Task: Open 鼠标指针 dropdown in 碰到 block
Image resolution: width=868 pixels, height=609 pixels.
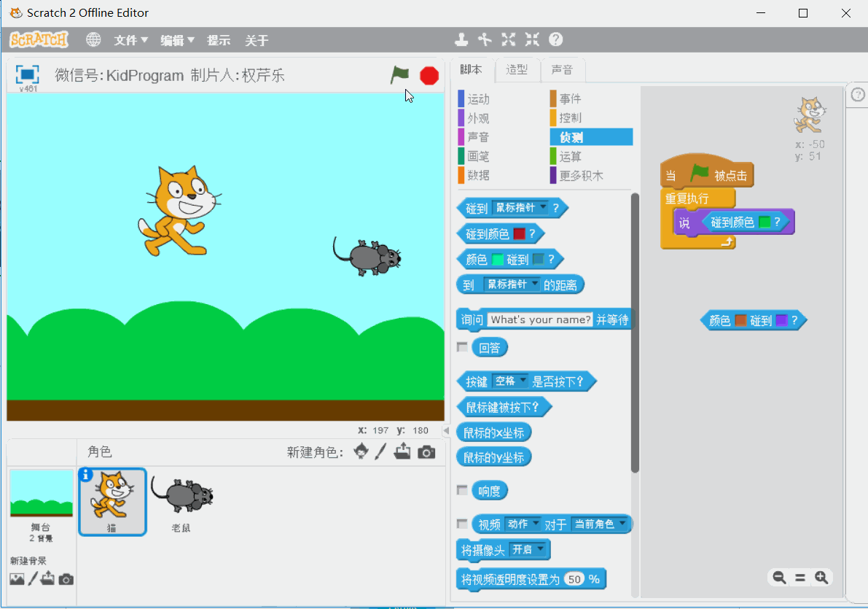Action: [x=520, y=208]
